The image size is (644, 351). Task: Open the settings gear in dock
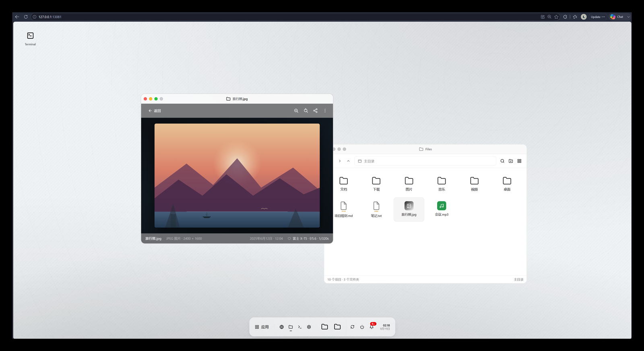(309, 327)
